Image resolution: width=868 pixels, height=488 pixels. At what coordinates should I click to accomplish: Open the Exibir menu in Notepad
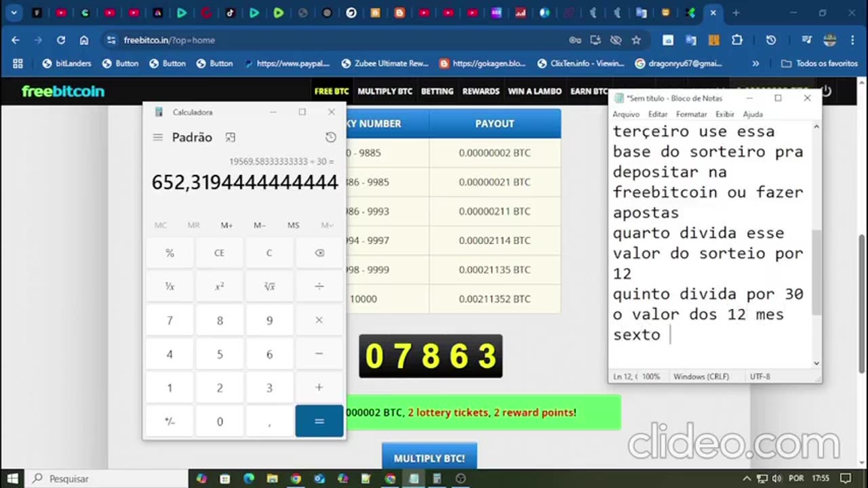tap(725, 115)
